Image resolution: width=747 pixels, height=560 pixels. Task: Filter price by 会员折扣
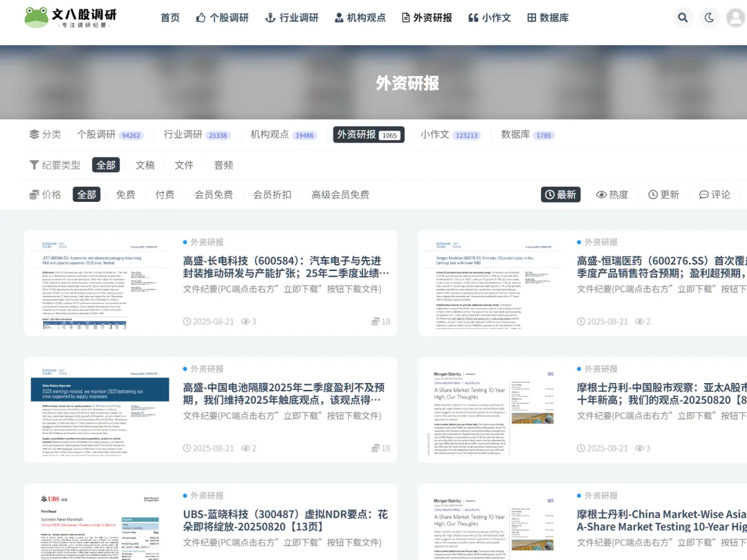click(272, 194)
